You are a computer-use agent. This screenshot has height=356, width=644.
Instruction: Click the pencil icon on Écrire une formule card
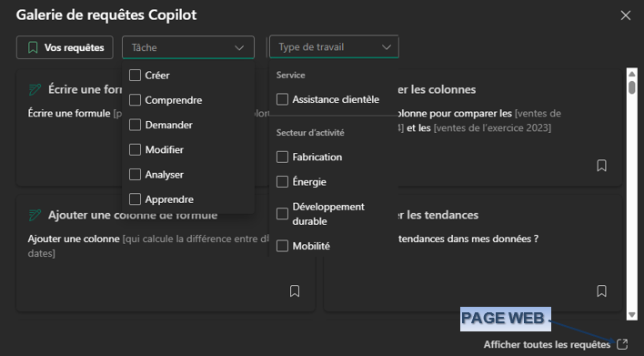point(35,89)
